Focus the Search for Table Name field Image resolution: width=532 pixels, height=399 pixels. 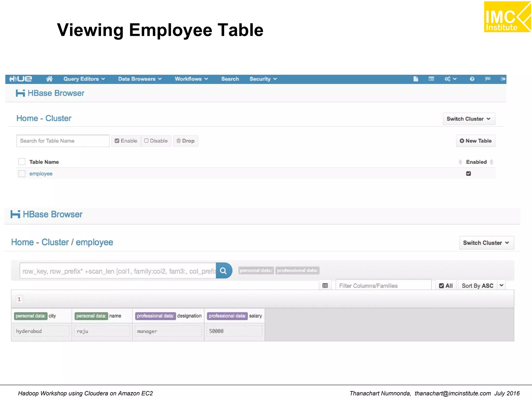(63, 141)
